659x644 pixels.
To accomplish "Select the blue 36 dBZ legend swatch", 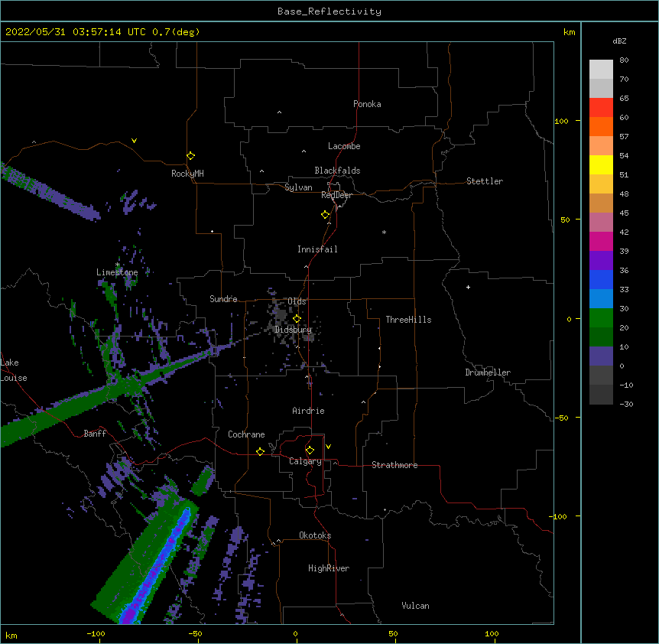I will pos(601,279).
